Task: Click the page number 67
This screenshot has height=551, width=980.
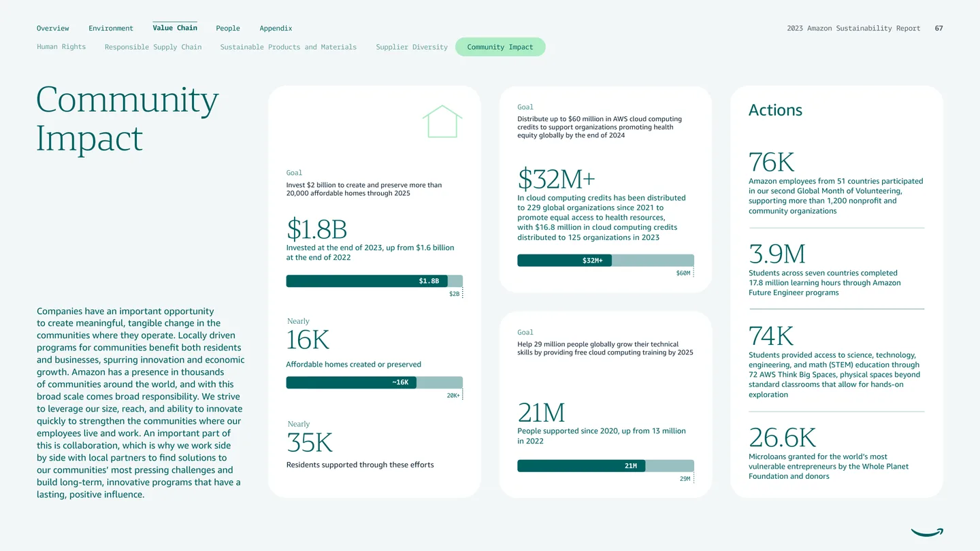Action: tap(938, 29)
